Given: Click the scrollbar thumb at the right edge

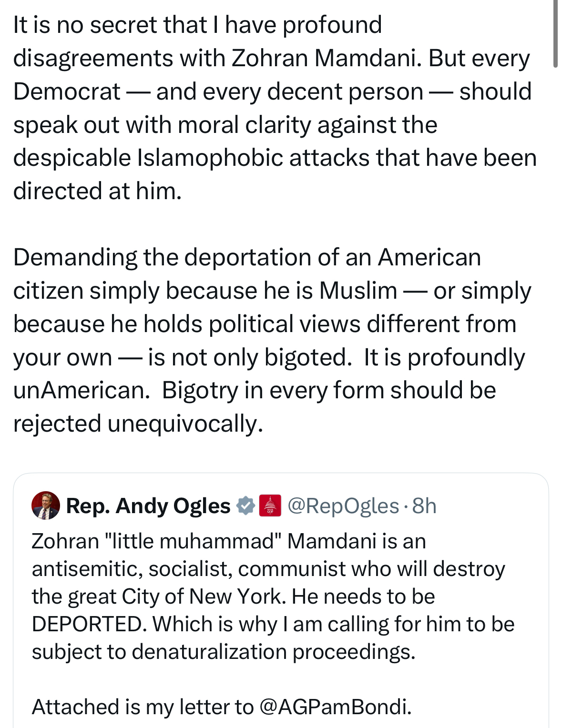Looking at the screenshot, I should (x=555, y=33).
